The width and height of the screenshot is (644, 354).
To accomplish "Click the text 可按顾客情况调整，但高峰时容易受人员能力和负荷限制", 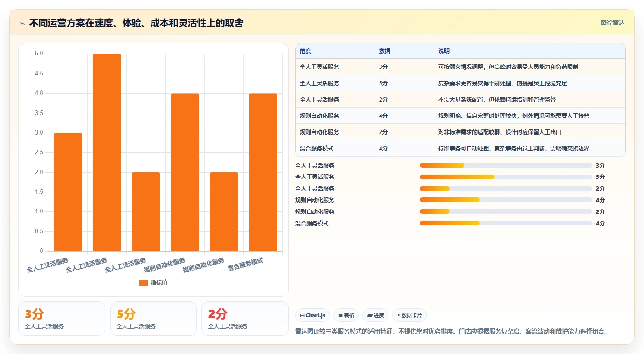I will click(x=508, y=67).
